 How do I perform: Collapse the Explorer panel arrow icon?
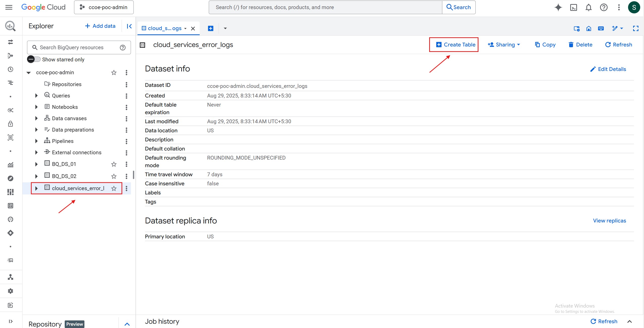(129, 26)
